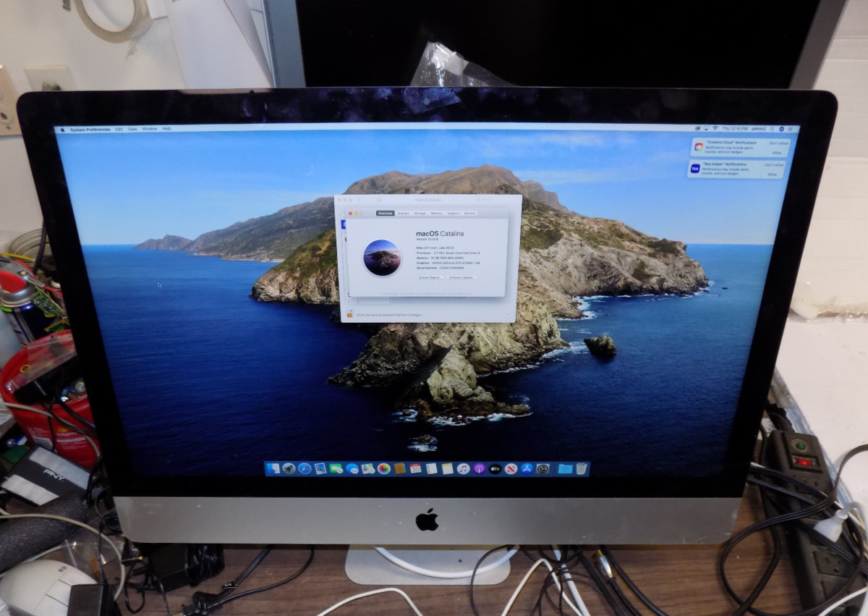This screenshot has width=868, height=616.
Task: Open Spotlight search in menu bar
Action: click(772, 129)
